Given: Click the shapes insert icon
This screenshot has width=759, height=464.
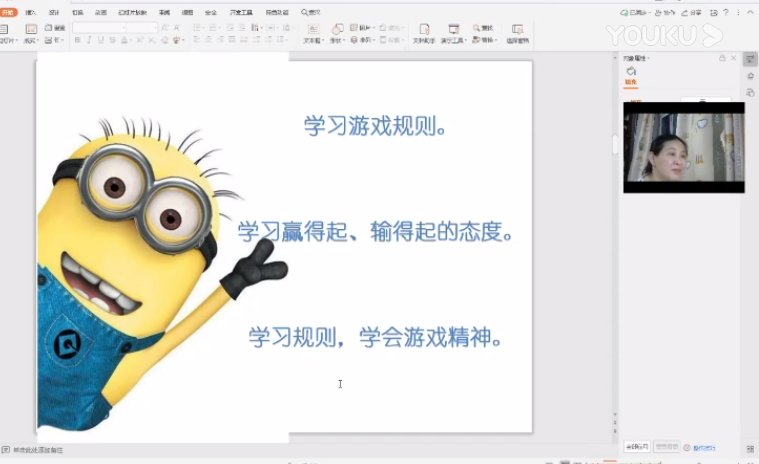Looking at the screenshot, I should 337,29.
